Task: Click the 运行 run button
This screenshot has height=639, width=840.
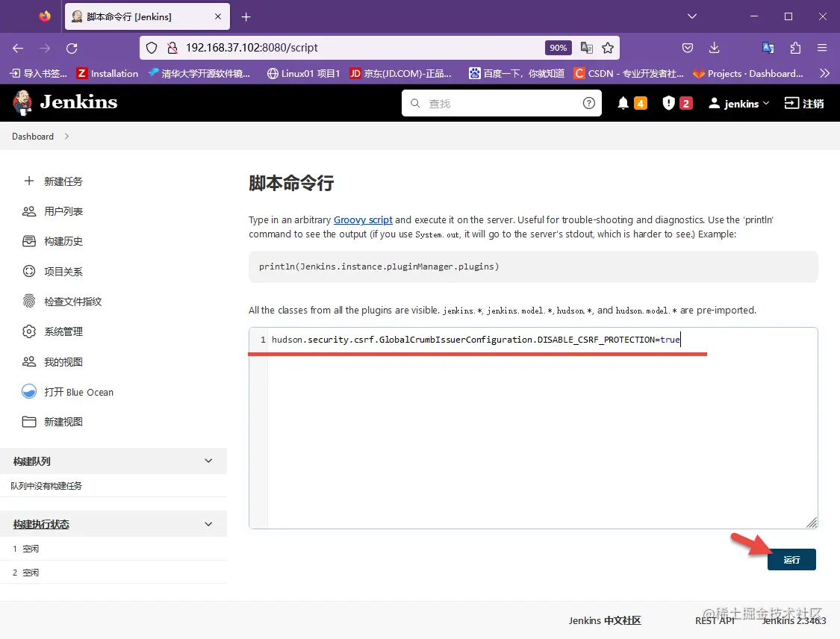Action: tap(791, 559)
